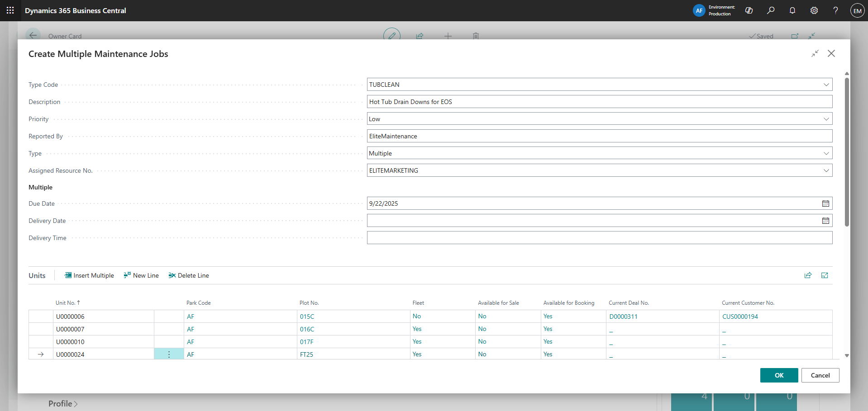Click Available for Sale column header

tap(498, 303)
